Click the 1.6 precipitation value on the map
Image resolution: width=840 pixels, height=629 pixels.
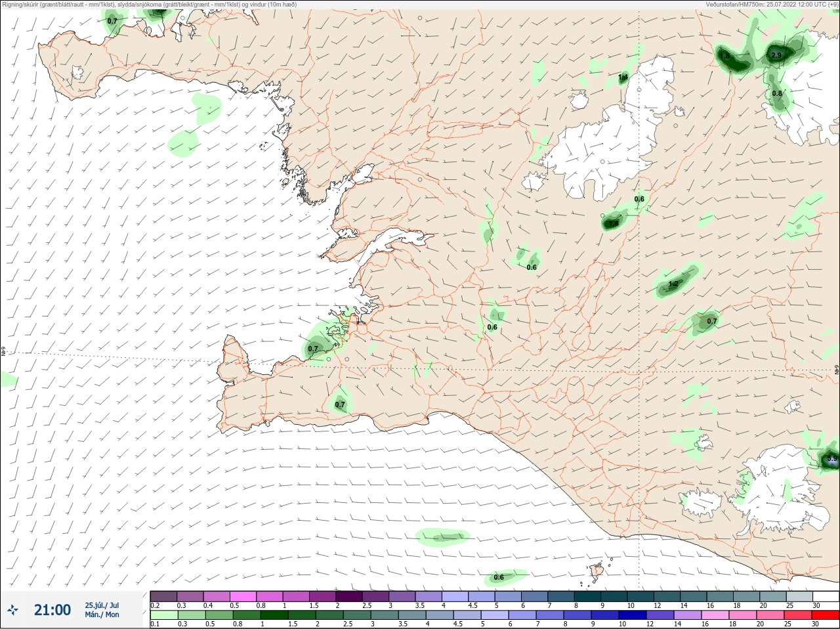(x=614, y=224)
